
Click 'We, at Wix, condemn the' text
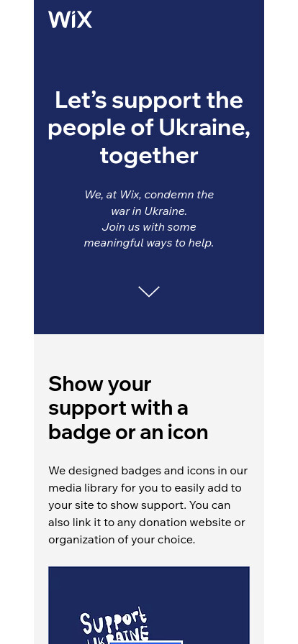coord(149,195)
